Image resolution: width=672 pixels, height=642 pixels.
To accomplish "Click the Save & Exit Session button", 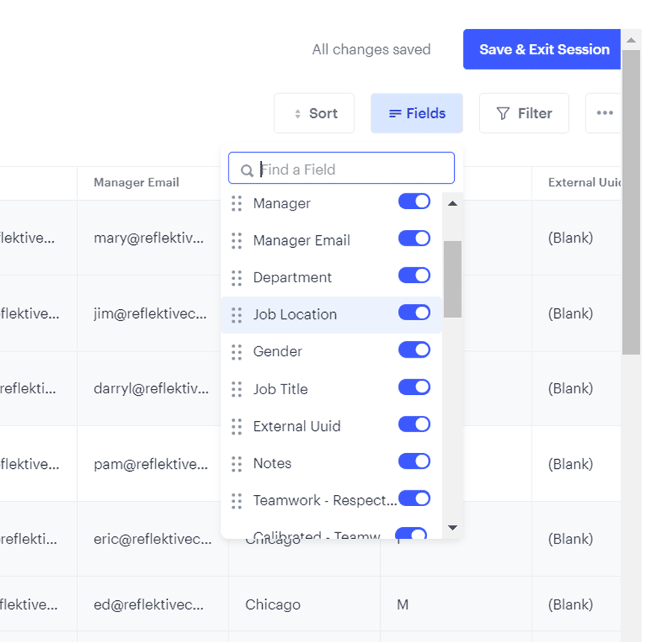I will coord(542,49).
